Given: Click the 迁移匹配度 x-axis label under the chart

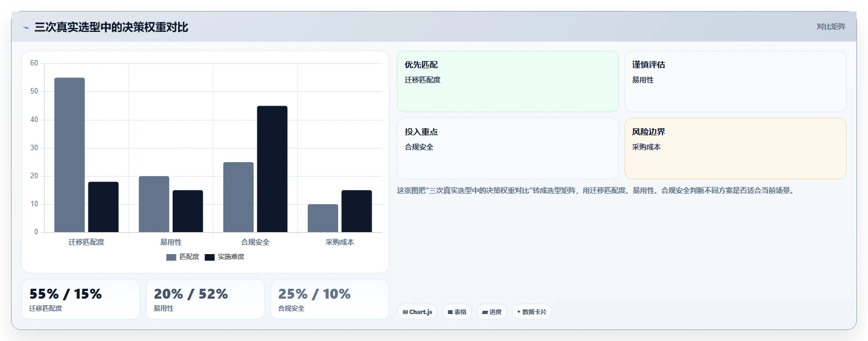Looking at the screenshot, I should pos(86,242).
